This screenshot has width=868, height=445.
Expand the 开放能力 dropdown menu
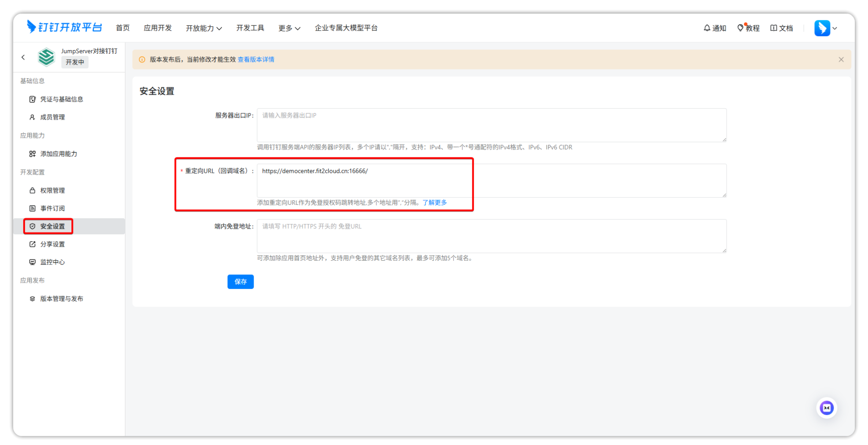[203, 28]
